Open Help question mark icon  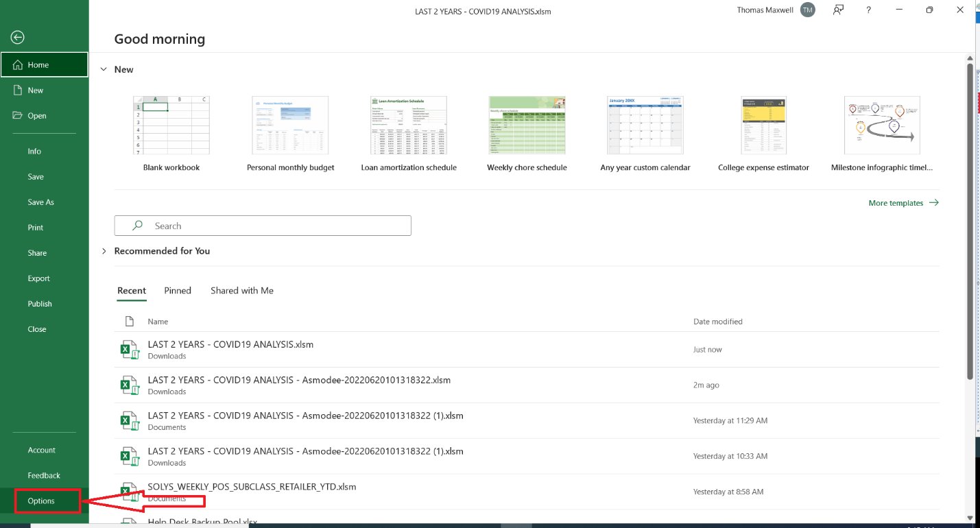868,10
